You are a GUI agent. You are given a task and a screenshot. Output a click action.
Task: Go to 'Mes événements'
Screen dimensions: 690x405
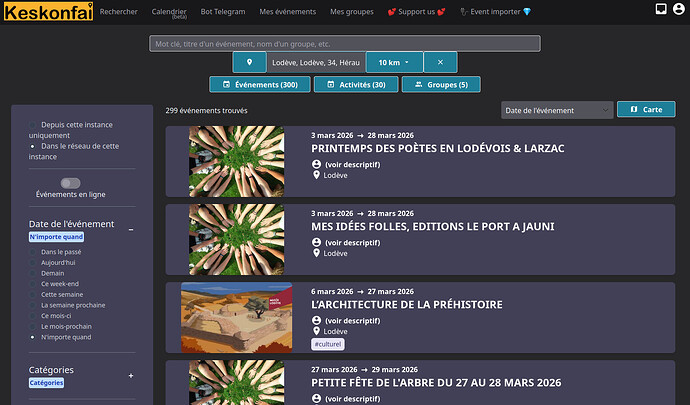[x=287, y=11]
